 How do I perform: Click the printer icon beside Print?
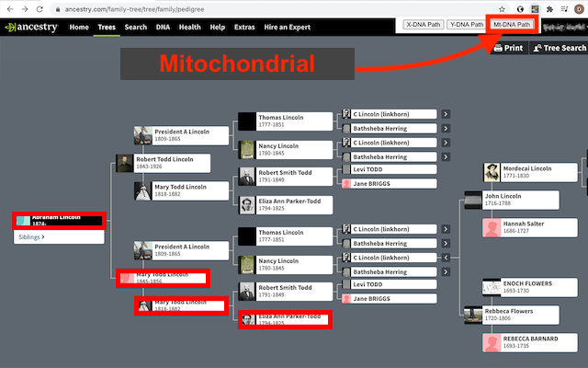coord(498,48)
